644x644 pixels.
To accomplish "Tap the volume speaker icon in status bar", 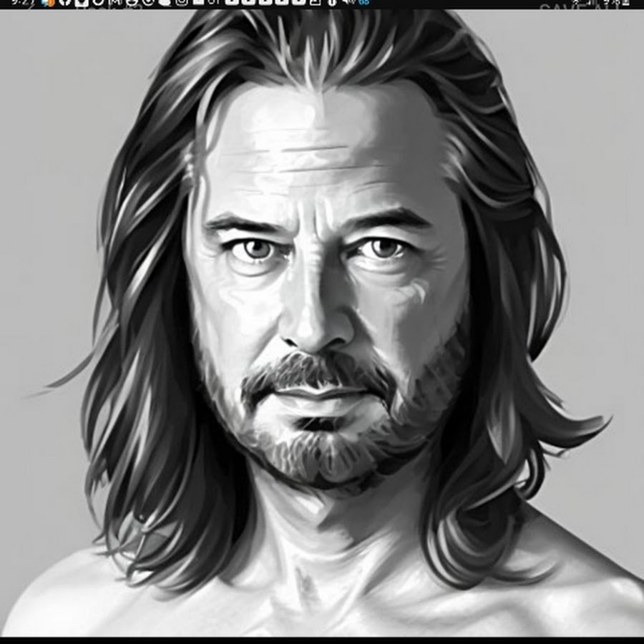I will pyautogui.click(x=348, y=2).
